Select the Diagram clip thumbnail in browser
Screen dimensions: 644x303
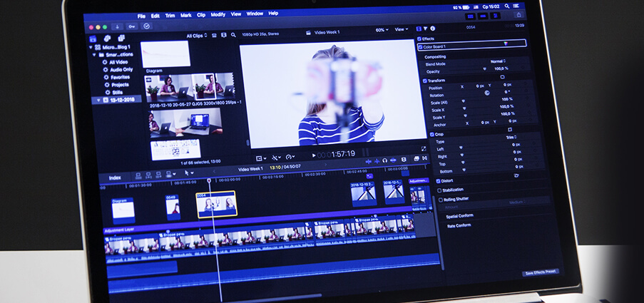(x=165, y=54)
